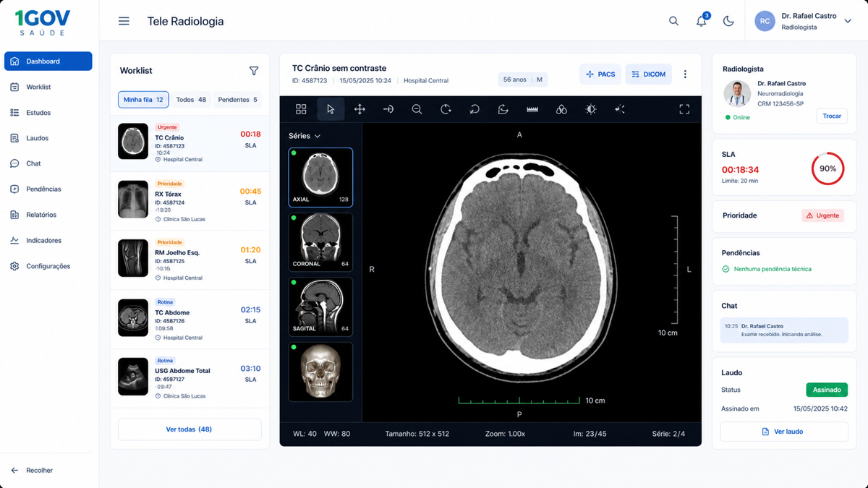Select the SAGITAL series thumbnail

[320, 307]
